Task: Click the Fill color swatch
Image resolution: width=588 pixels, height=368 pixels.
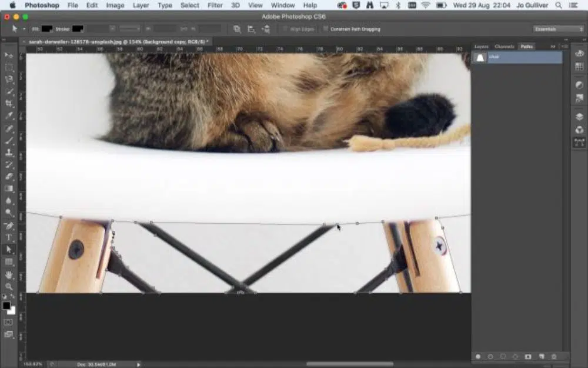Action: pos(47,29)
